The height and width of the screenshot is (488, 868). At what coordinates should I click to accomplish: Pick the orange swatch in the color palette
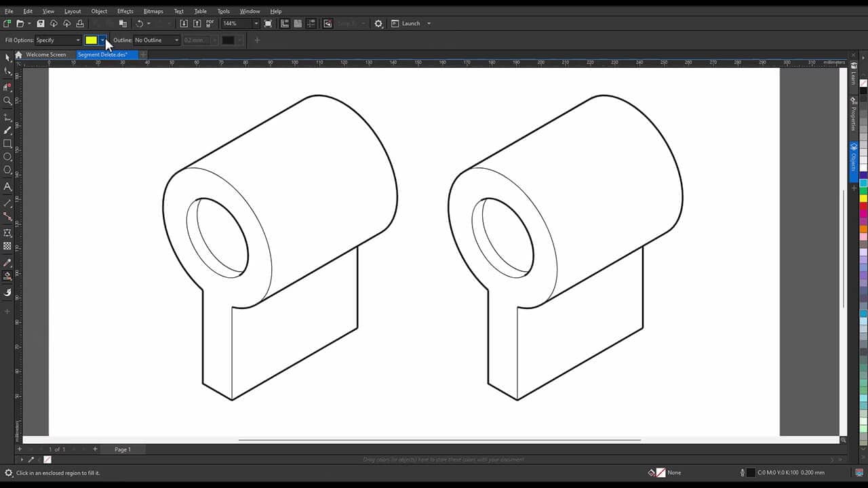[863, 229]
